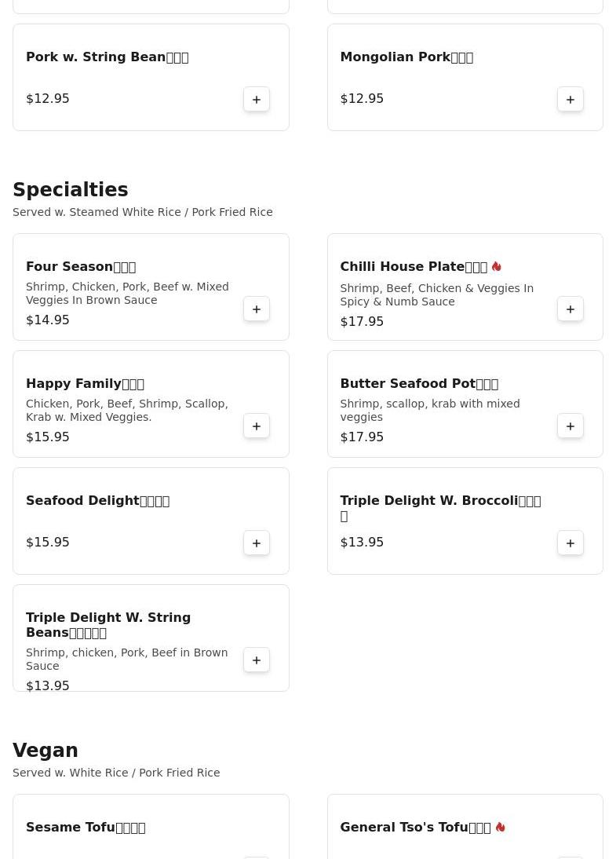
Task: Open General Tso's Tofu item
Action: coord(415,828)
